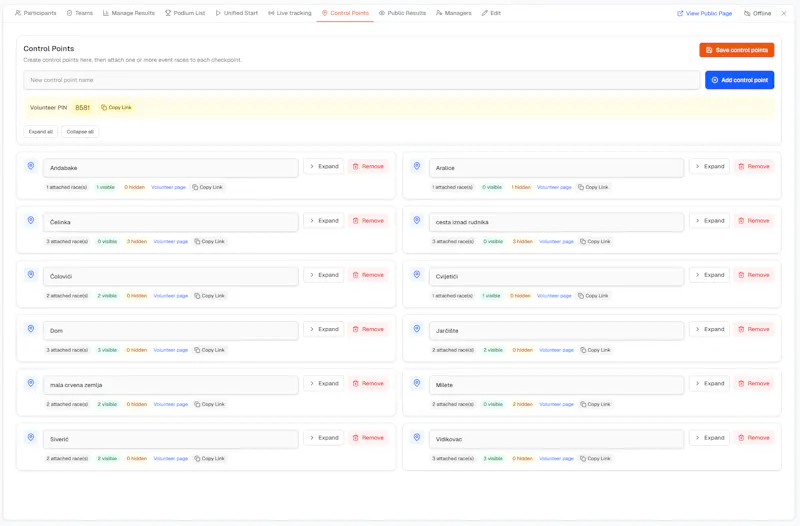This screenshot has height=526, width=800.
Task: Switch to the Public Results tab
Action: pos(402,13)
